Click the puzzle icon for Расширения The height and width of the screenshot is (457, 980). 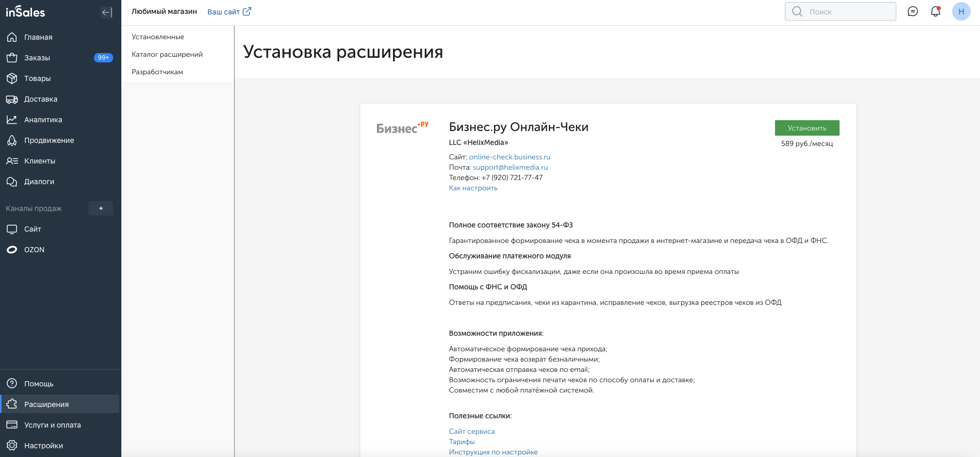(x=12, y=404)
